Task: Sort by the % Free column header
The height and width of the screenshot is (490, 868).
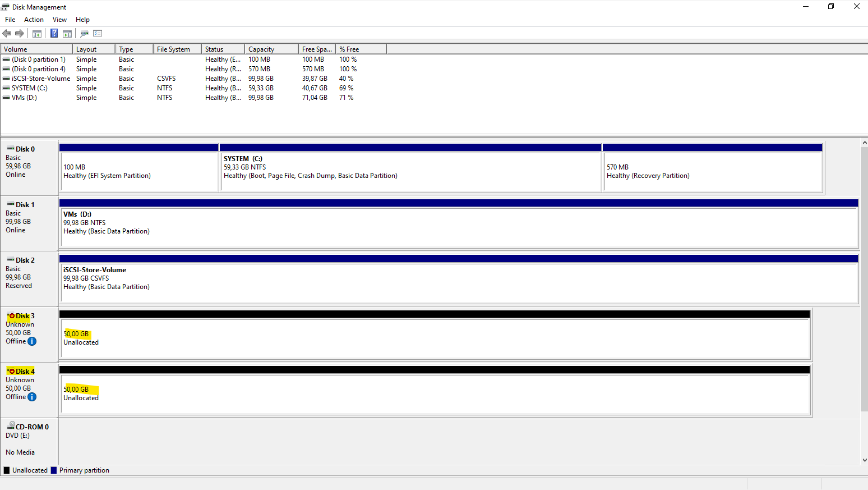Action: point(361,49)
